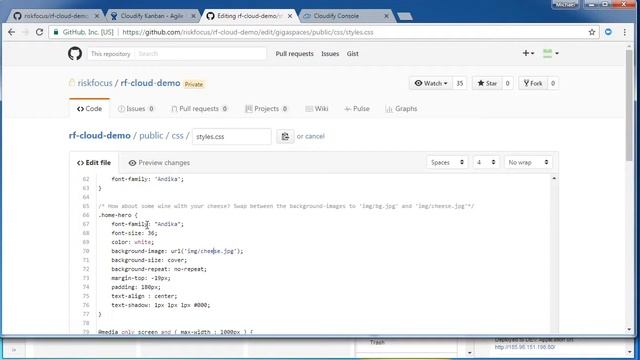
Task: Fork the rf-cloud-demo repository
Action: pos(533,83)
